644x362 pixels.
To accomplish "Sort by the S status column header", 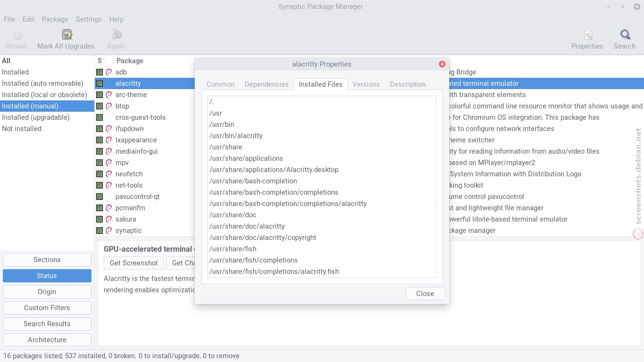I will (99, 61).
